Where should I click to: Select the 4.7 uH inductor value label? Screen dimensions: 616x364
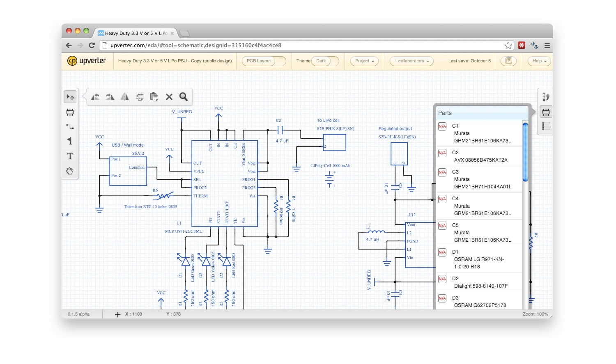tap(373, 240)
